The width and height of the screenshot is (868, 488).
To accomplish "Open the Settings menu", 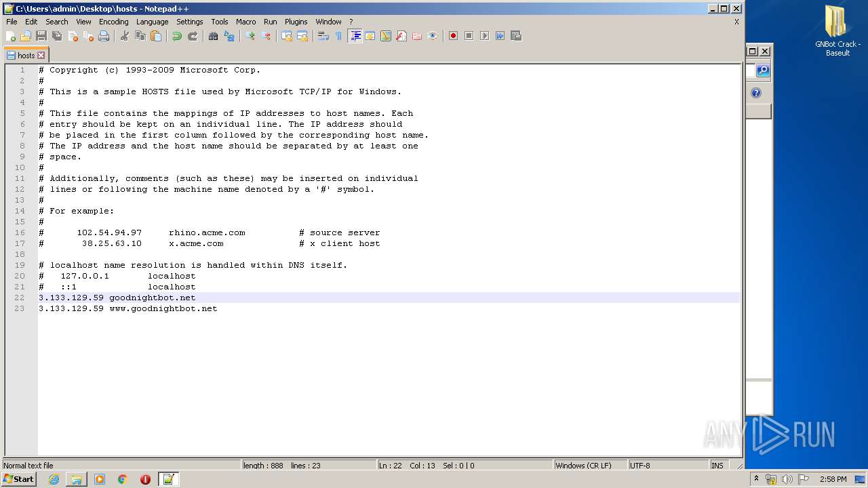I will click(190, 22).
